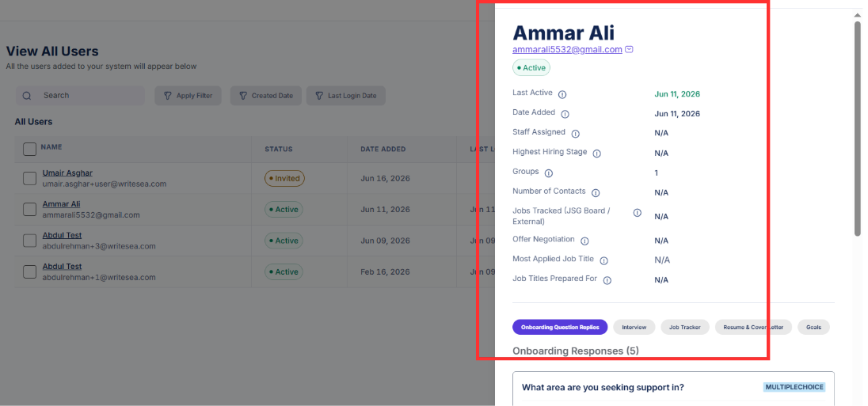Tick the checkbox for Umair Asghar
This screenshot has width=868, height=406.
tap(29, 178)
